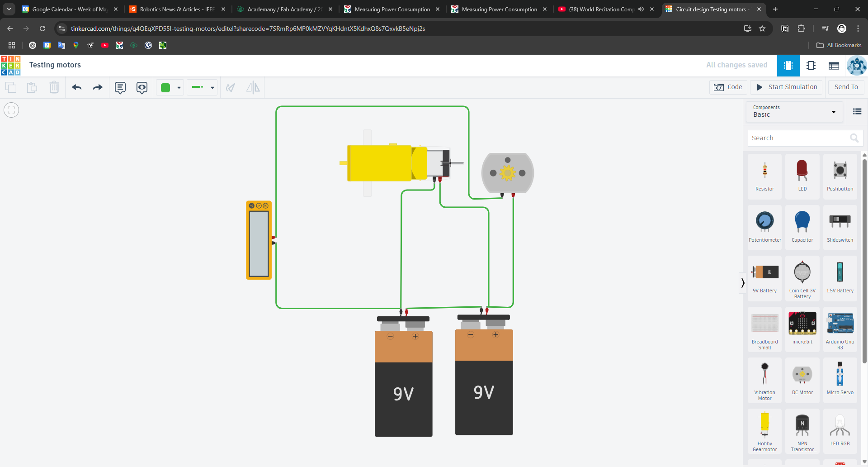Zoom to fit the circuit
This screenshot has width=868, height=467.
pyautogui.click(x=11, y=110)
